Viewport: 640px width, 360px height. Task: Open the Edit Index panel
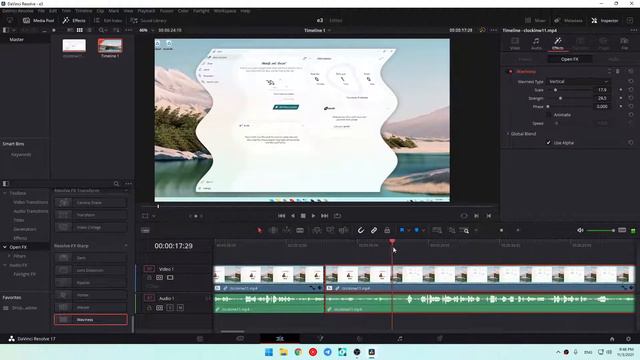pos(108,20)
